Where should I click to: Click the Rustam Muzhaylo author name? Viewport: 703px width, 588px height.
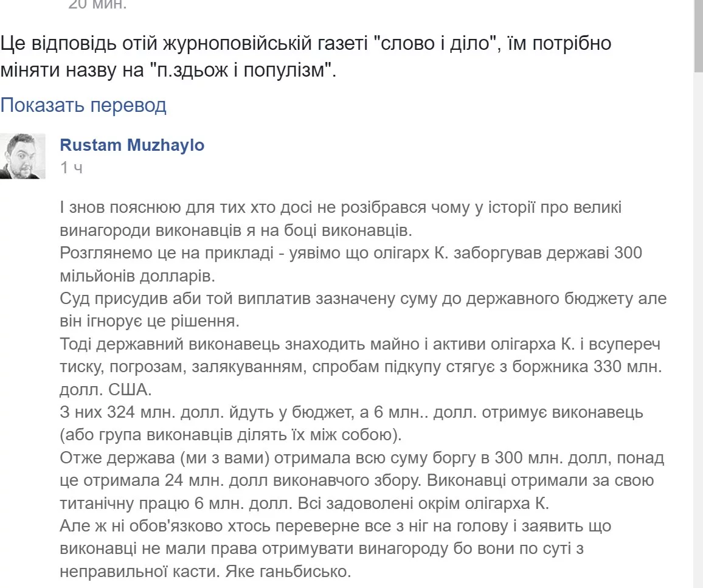[132, 145]
